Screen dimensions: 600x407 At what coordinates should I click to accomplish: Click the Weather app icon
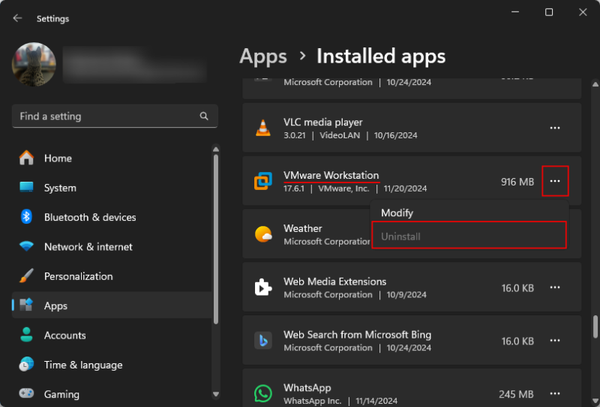coord(263,235)
